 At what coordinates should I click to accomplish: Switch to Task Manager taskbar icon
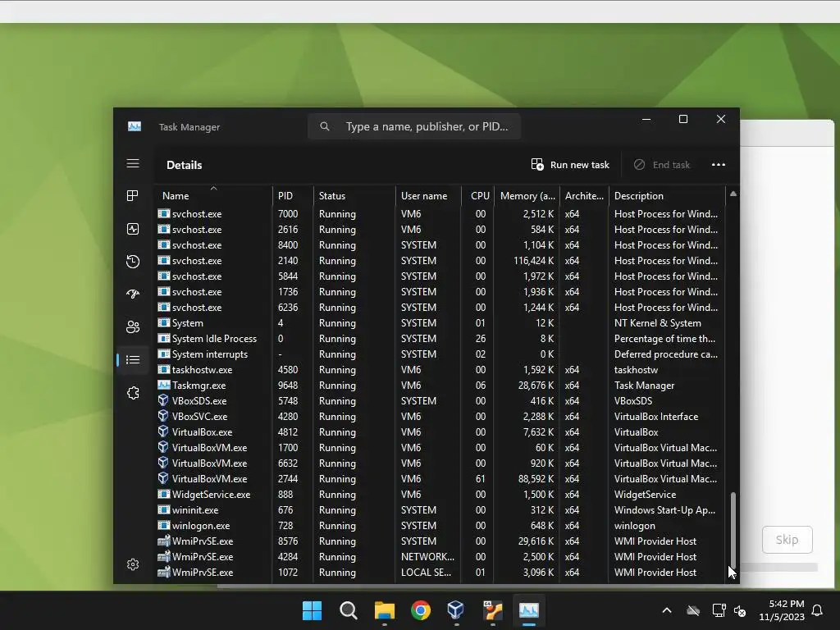(x=529, y=610)
